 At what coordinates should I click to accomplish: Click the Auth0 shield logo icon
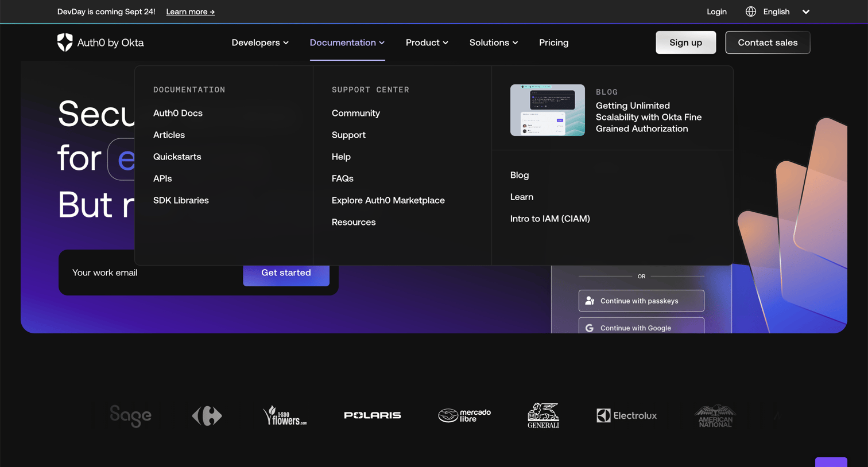pyautogui.click(x=65, y=42)
